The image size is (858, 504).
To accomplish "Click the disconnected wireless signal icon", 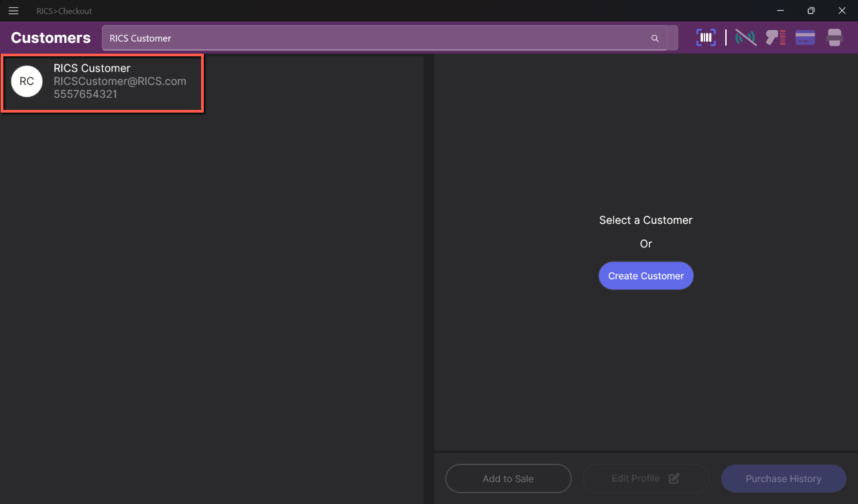I will pos(745,38).
